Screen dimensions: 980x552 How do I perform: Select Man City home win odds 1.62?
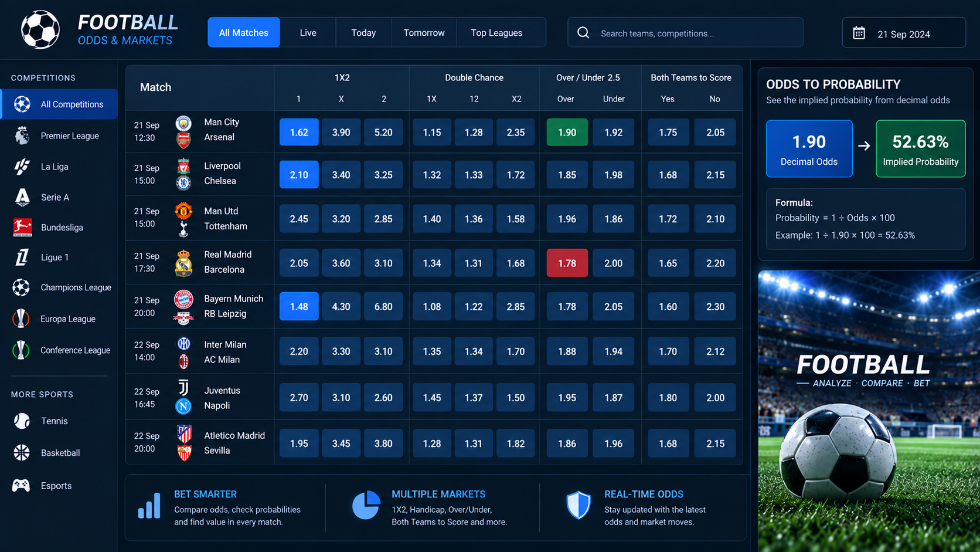pyautogui.click(x=299, y=132)
